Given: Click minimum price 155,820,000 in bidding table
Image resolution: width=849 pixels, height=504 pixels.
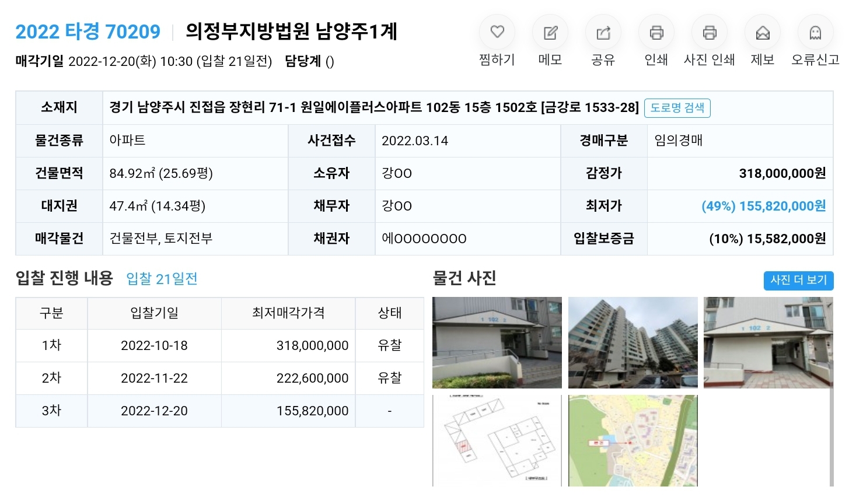Looking at the screenshot, I should [312, 411].
